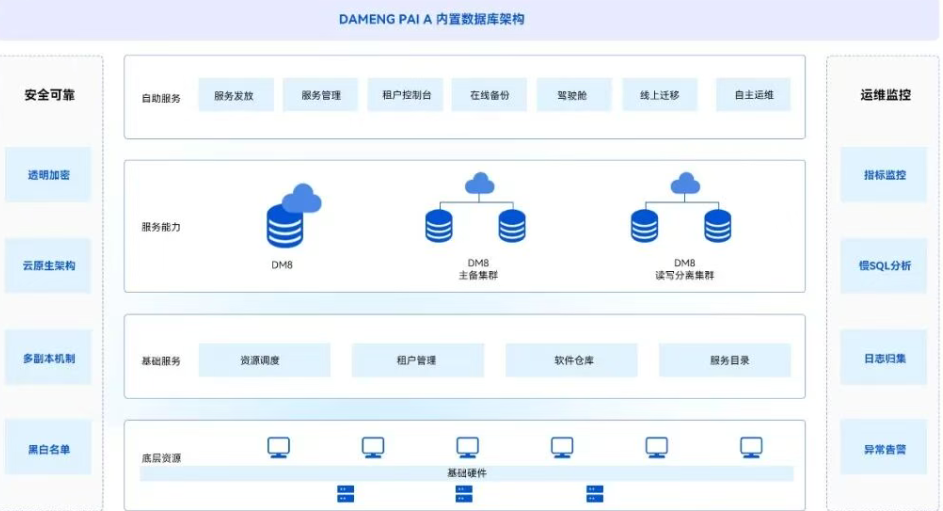The width and height of the screenshot is (943, 511).
Task: Click 异常告警 in the right panel
Action: [x=884, y=449]
